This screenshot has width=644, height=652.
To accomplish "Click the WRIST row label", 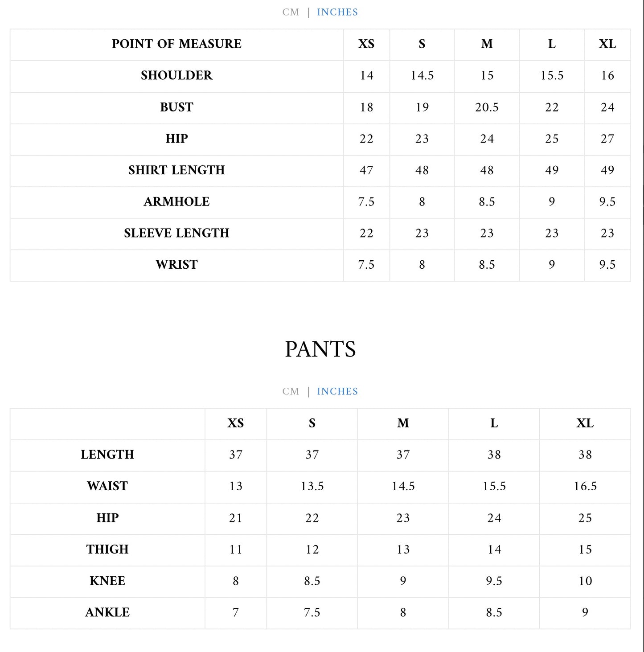I will click(x=176, y=264).
